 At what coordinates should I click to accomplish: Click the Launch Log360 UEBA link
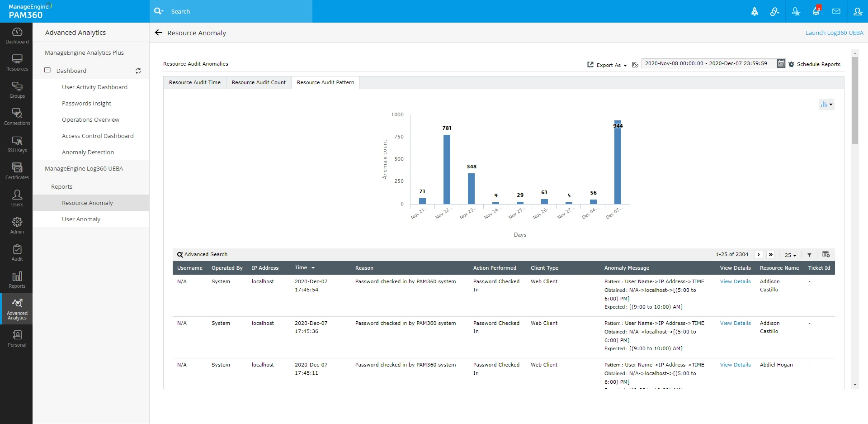click(x=834, y=33)
